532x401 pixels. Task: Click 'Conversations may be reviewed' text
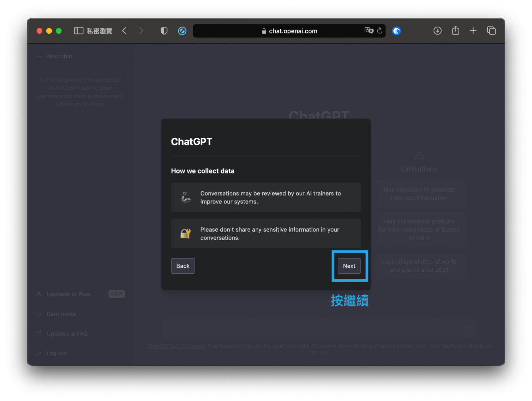coord(270,197)
